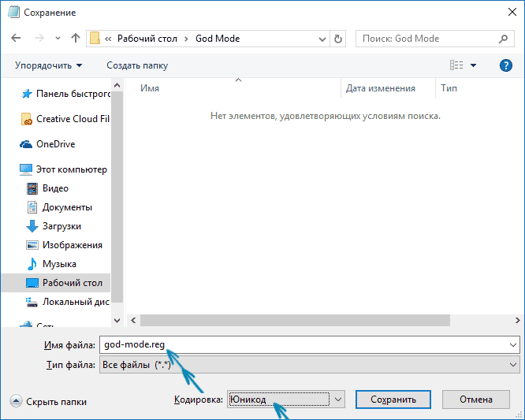Click the Рабочий стол desktop icon
The width and height of the screenshot is (525, 420).
(32, 283)
